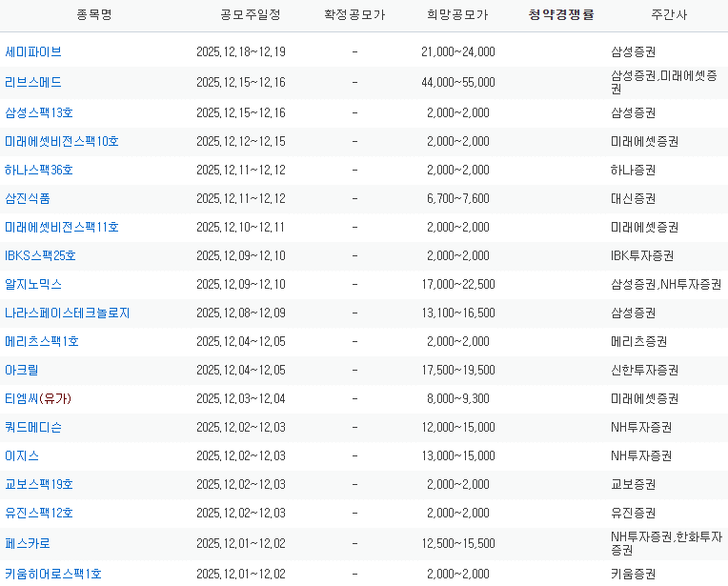728x586 pixels.
Task: Open the 리브스메드 stock link
Action: 33,82
